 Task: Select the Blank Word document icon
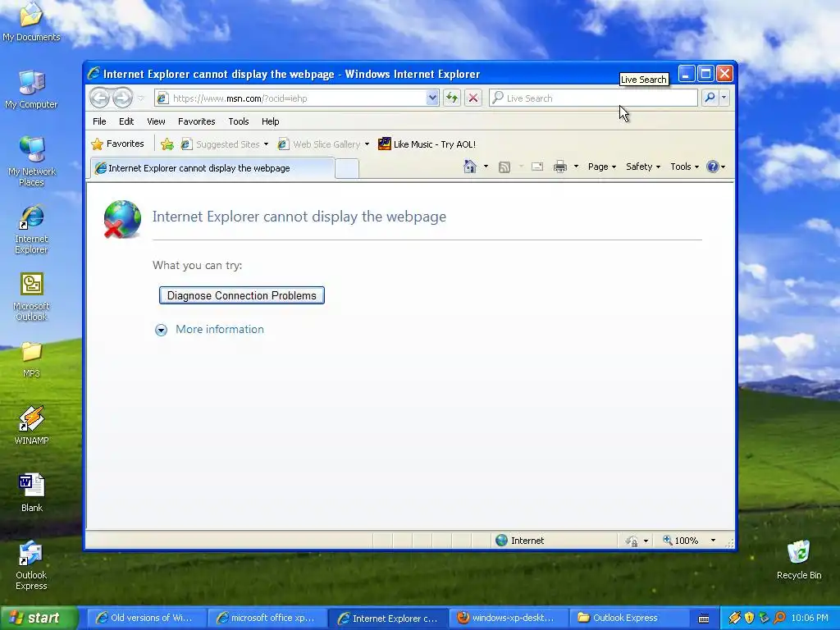point(31,492)
